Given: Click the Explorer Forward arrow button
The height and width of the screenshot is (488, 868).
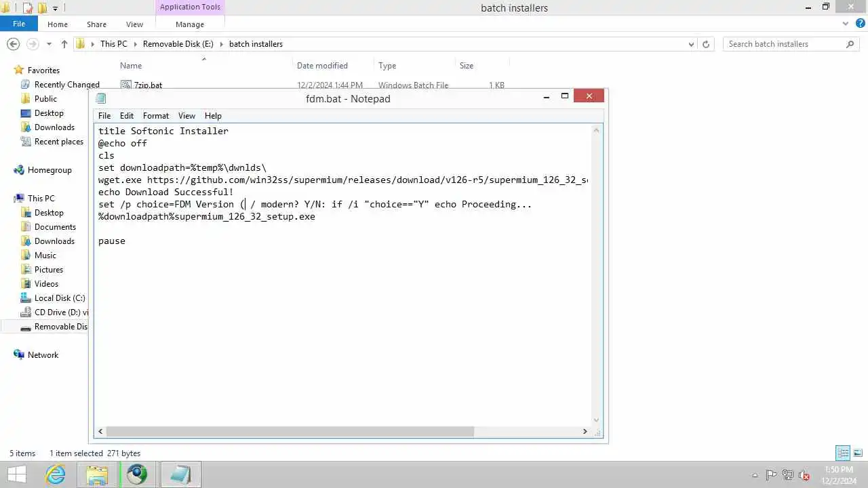Looking at the screenshot, I should pyautogui.click(x=32, y=44).
